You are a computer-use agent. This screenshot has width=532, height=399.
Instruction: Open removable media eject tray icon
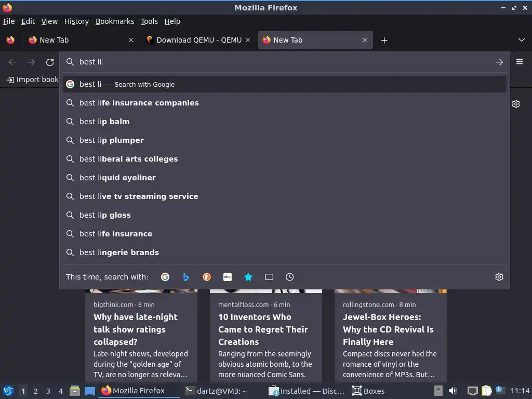(438, 391)
